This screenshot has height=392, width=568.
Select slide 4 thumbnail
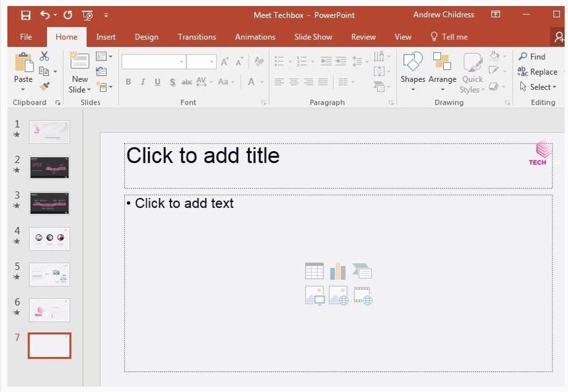click(49, 239)
